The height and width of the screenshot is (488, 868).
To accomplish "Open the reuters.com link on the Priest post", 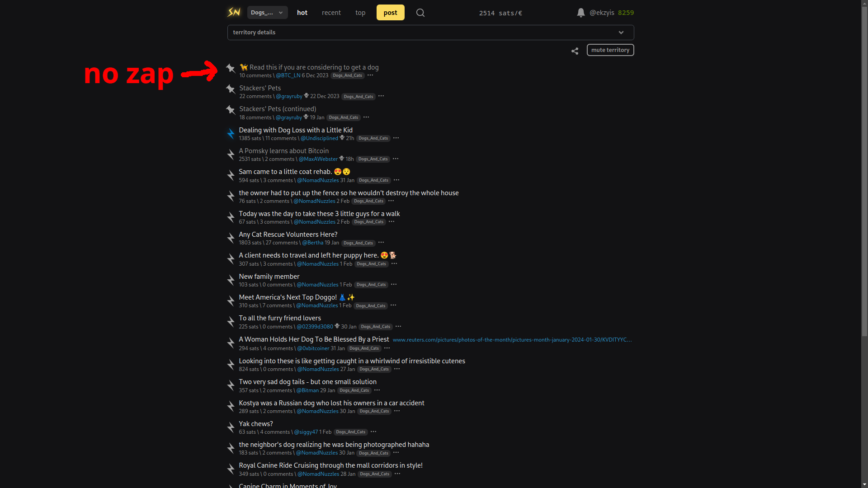I will pyautogui.click(x=512, y=340).
